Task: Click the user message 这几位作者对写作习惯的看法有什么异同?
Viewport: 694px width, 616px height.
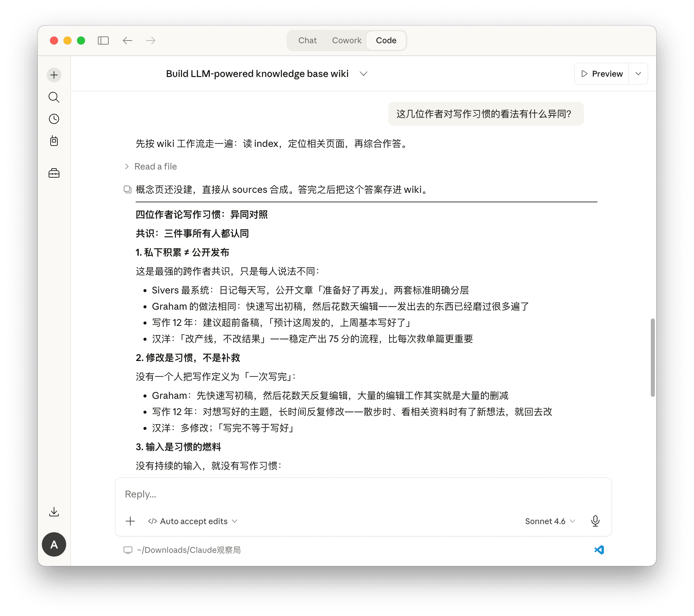Action: pos(485,114)
